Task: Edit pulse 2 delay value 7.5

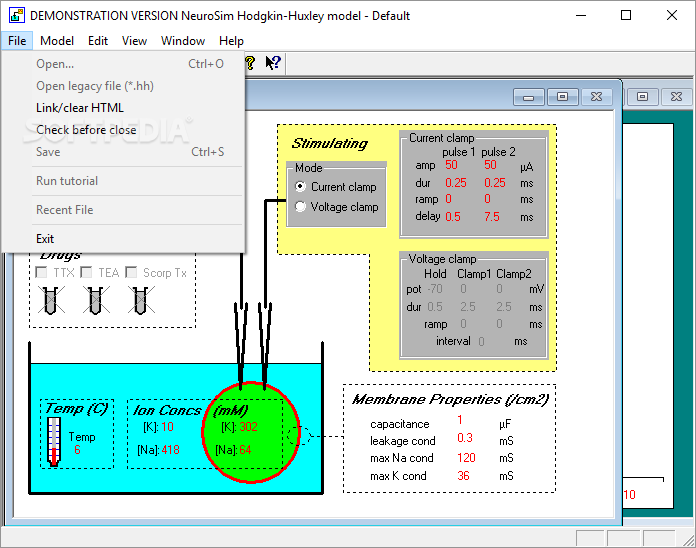Action: (492, 217)
